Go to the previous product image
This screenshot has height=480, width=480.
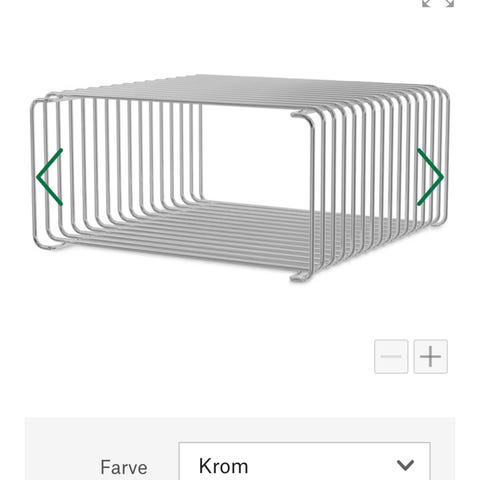49,177
